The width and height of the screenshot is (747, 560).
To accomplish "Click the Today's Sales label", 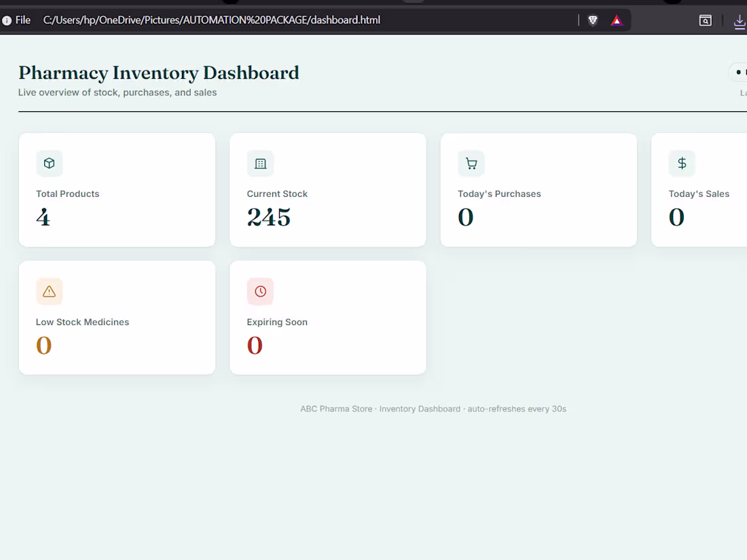I will click(699, 194).
